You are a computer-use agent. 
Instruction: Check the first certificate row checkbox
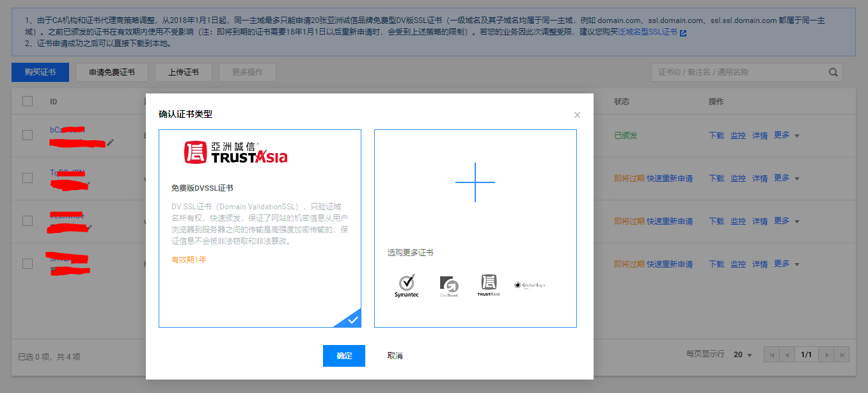coord(28,135)
